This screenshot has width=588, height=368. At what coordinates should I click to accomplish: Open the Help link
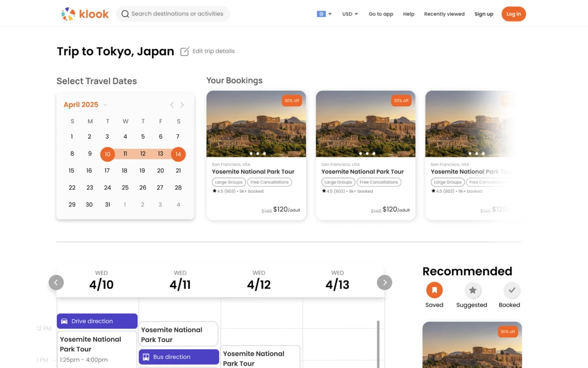pyautogui.click(x=408, y=14)
